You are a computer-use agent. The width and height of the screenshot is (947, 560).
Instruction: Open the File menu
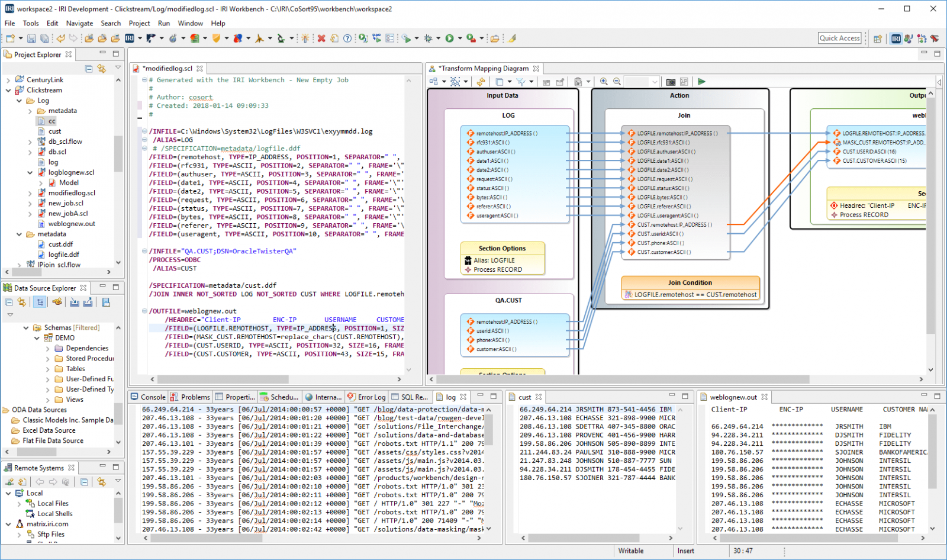(10, 23)
